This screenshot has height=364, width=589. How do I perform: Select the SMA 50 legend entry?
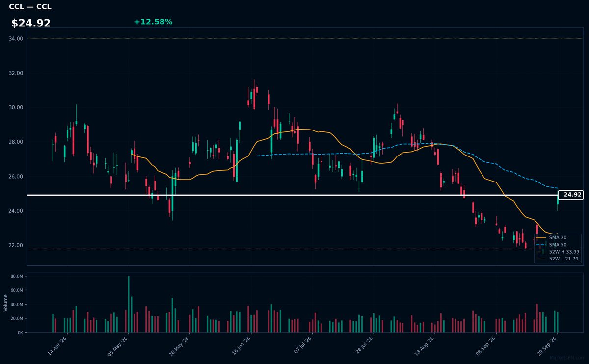(x=558, y=244)
